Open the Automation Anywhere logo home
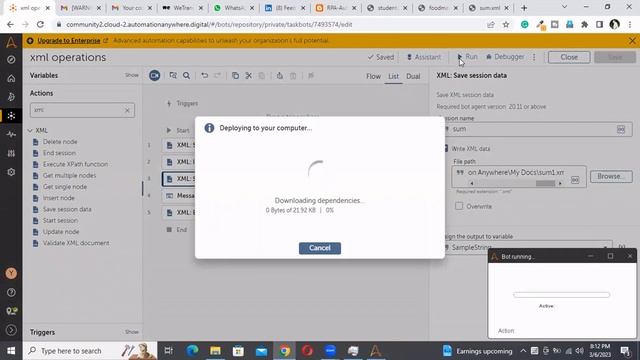The image size is (640, 360). 11,42
